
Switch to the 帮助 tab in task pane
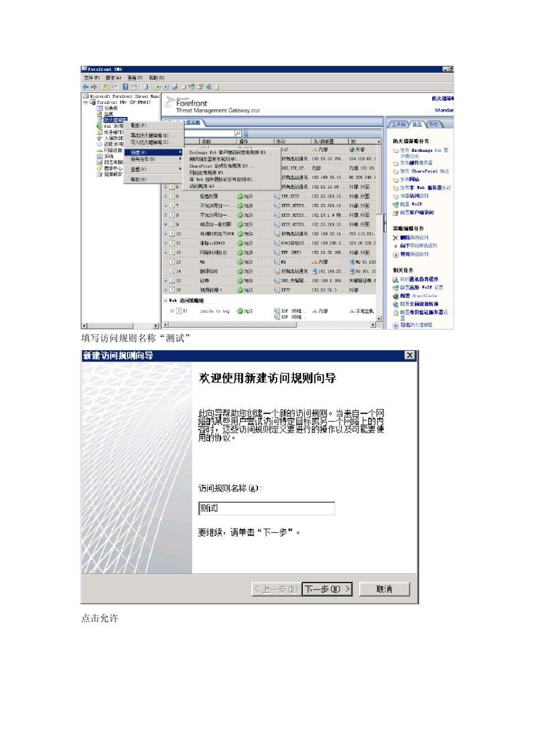point(434,124)
